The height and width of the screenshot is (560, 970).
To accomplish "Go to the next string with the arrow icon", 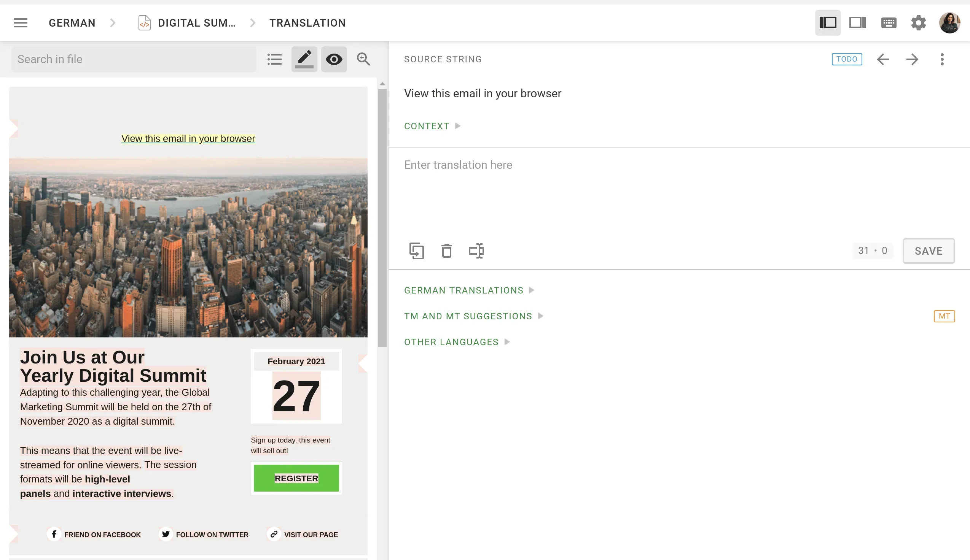I will (912, 59).
